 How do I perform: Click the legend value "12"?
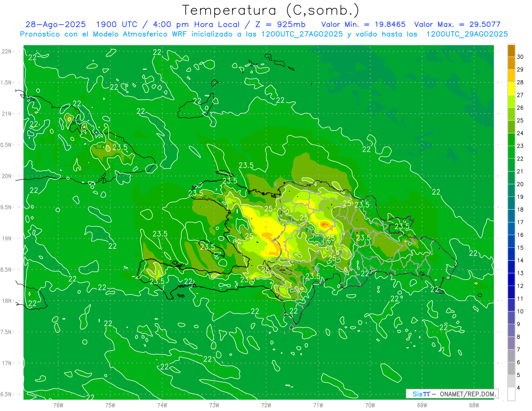point(520,286)
